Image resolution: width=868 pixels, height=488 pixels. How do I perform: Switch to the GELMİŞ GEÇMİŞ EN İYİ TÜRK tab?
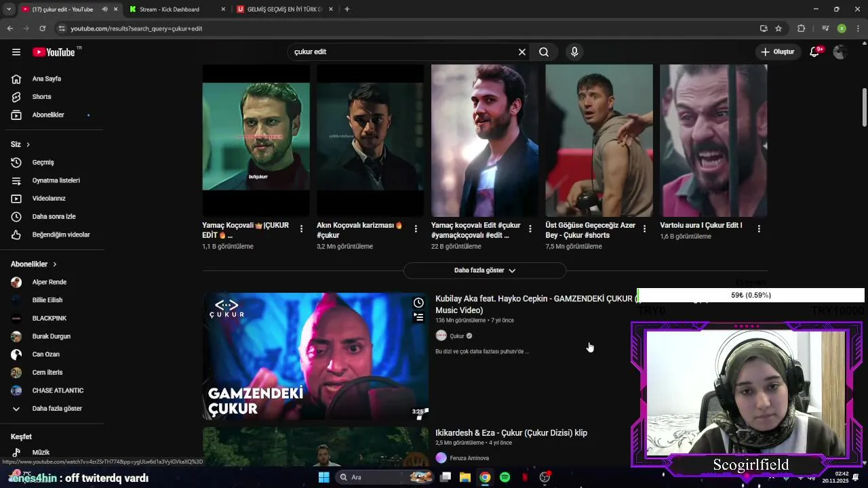(x=284, y=9)
